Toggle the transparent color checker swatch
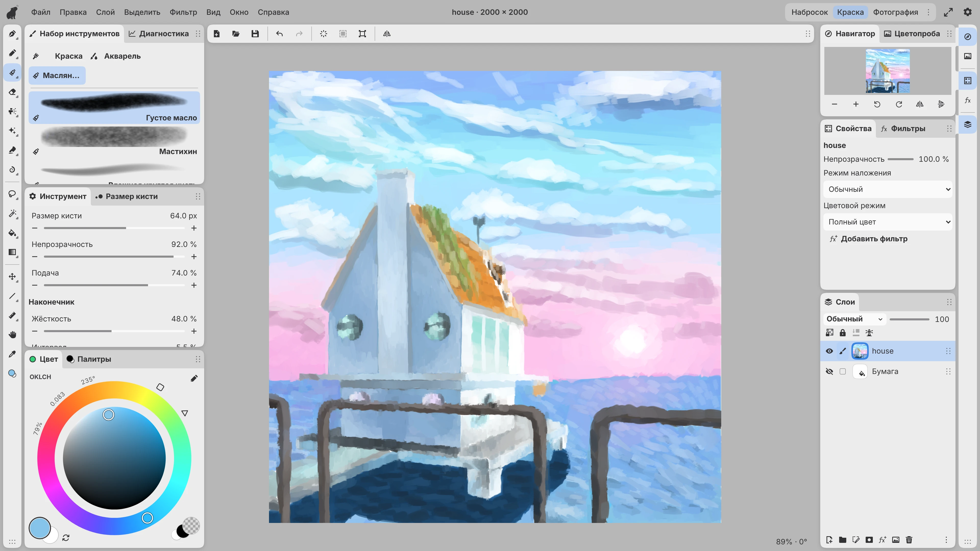The height and width of the screenshot is (551, 980). pos(191,525)
